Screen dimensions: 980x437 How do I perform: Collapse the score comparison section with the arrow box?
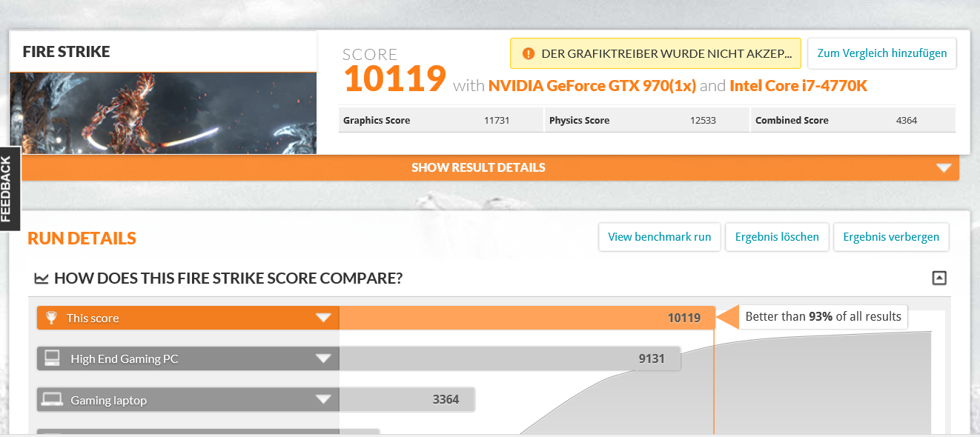click(x=939, y=278)
